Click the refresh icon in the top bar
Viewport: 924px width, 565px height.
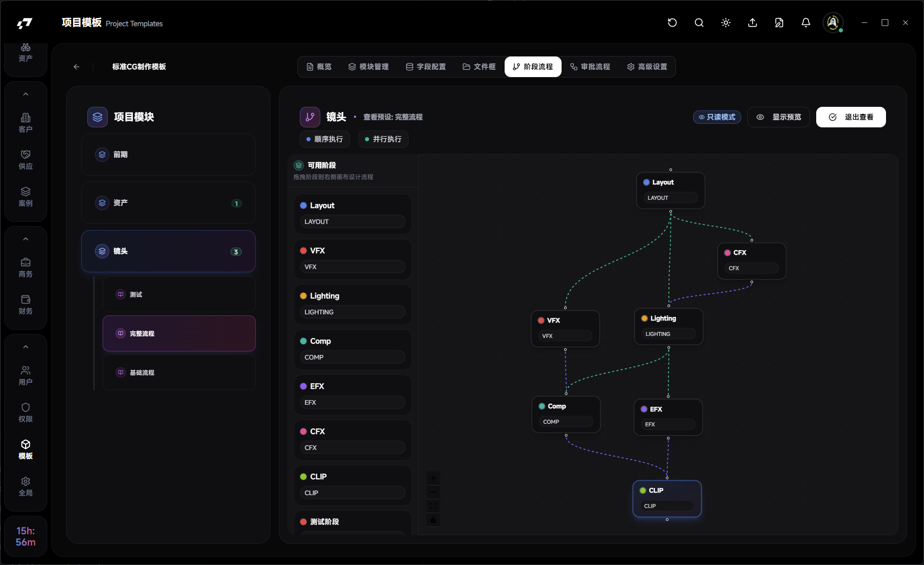672,23
